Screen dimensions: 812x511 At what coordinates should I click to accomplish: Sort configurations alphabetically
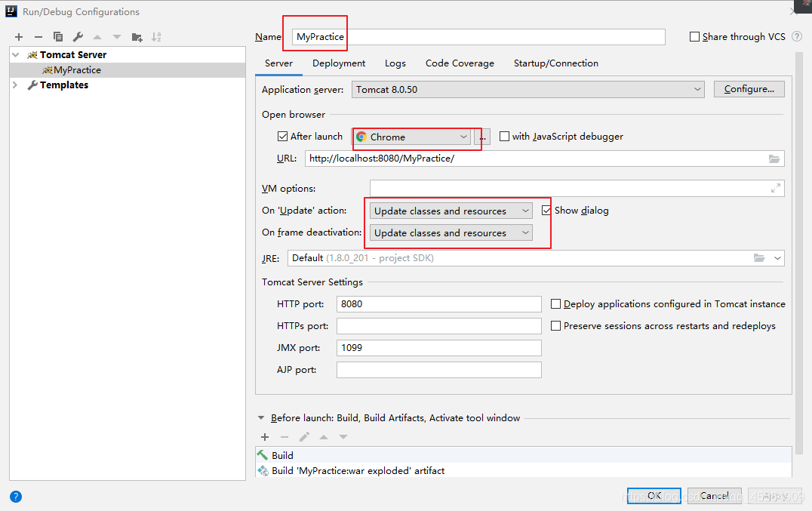(x=156, y=37)
